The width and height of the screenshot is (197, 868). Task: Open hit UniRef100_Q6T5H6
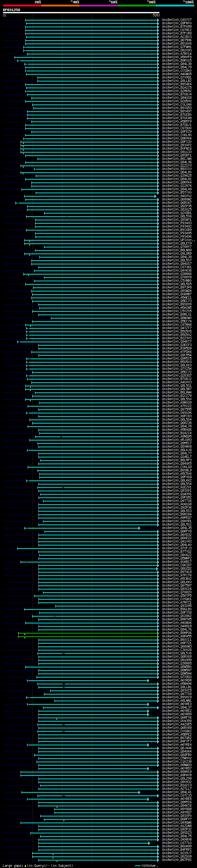[176, 40]
